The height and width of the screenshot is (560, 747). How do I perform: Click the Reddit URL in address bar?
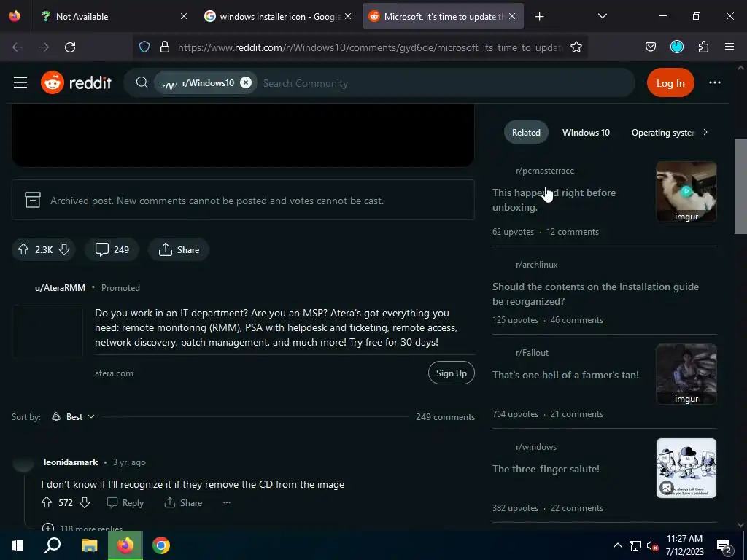pyautogui.click(x=370, y=47)
